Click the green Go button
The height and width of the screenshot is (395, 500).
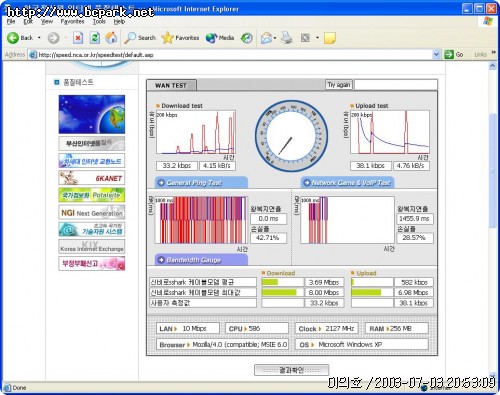[x=454, y=54]
